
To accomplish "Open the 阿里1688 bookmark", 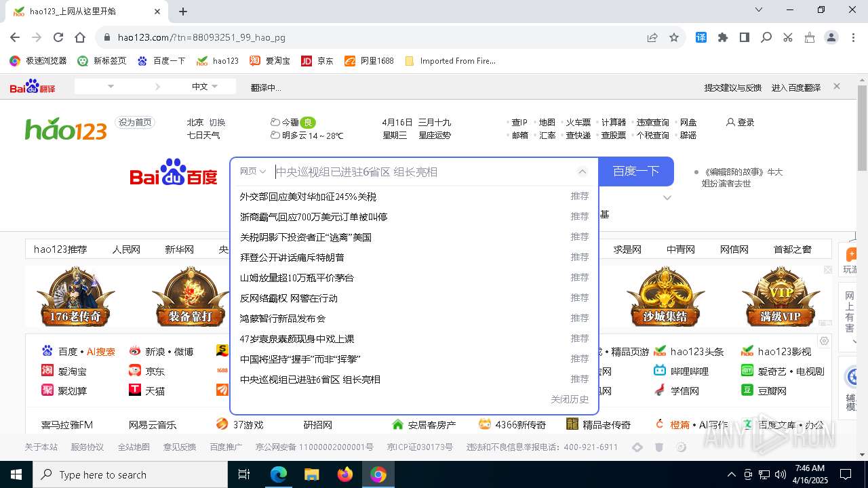I will 369,60.
